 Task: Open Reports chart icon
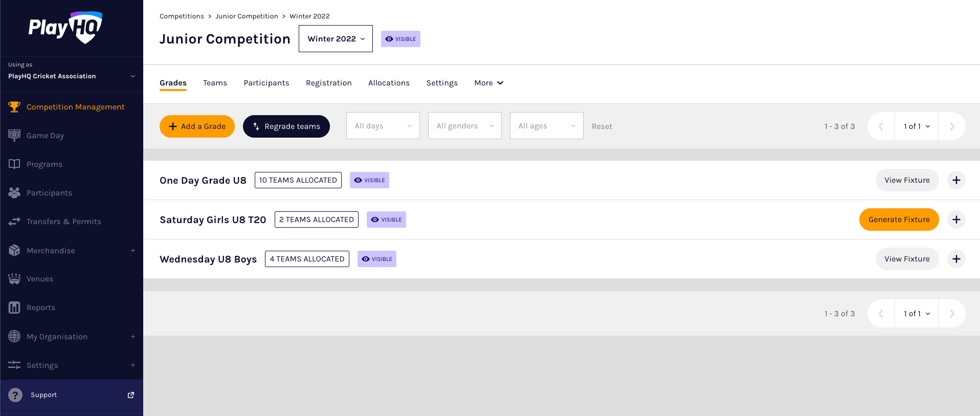coord(14,308)
